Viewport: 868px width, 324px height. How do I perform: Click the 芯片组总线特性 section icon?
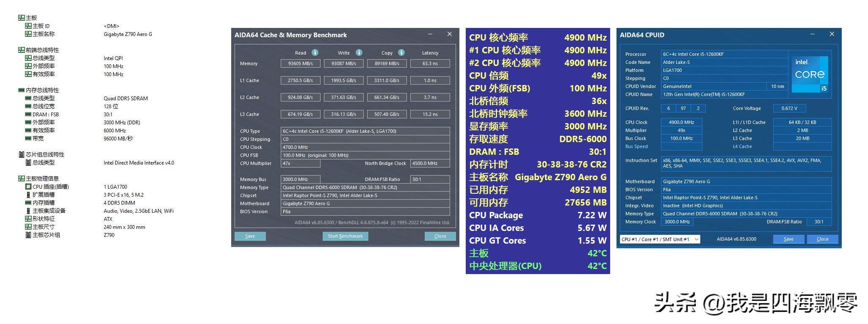(22, 154)
